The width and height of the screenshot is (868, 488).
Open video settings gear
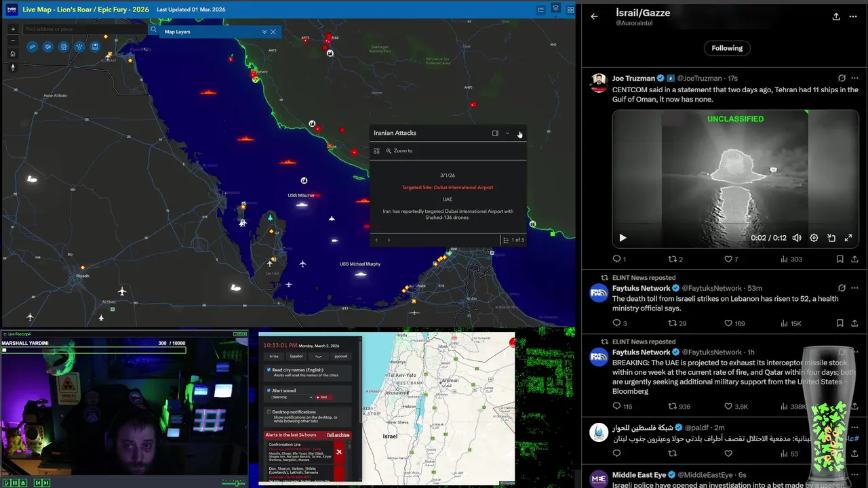click(x=814, y=238)
